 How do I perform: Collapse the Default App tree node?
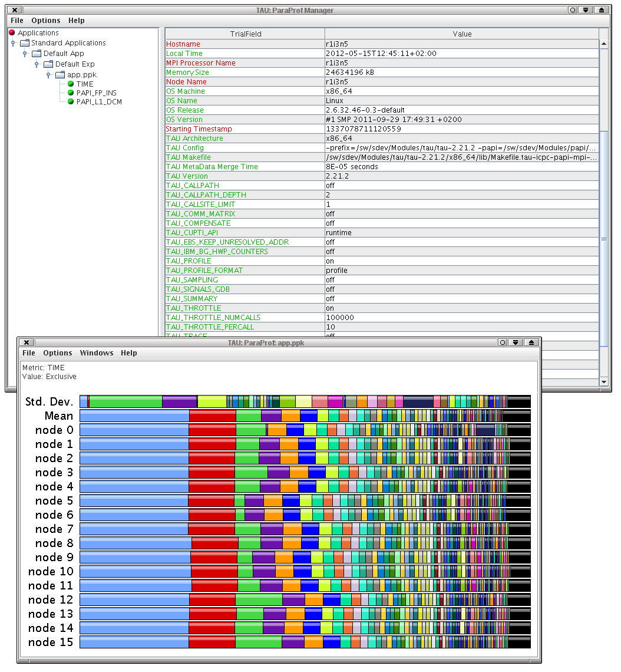(25, 54)
